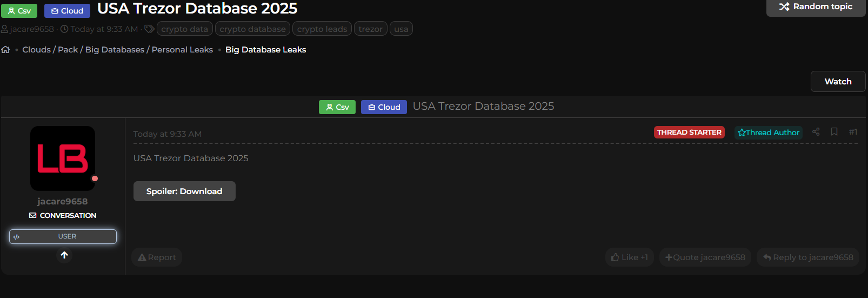The image size is (868, 298).
Task: Click the home icon in breadcrumb
Action: 5,49
